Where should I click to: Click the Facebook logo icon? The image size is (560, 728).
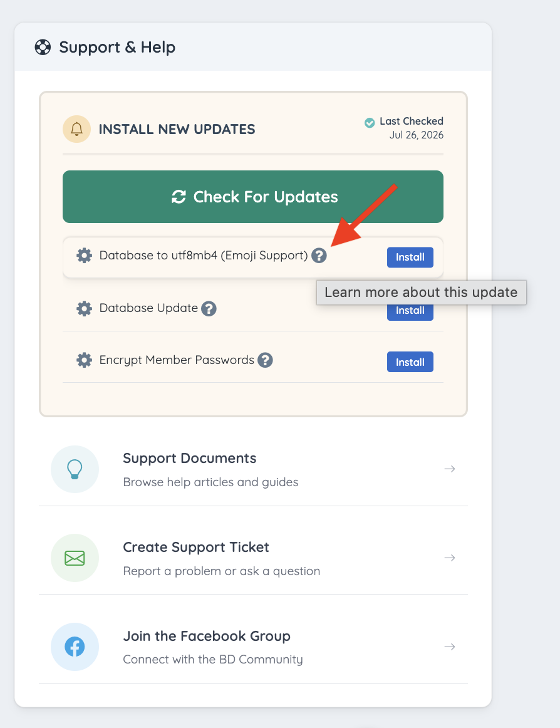75,647
